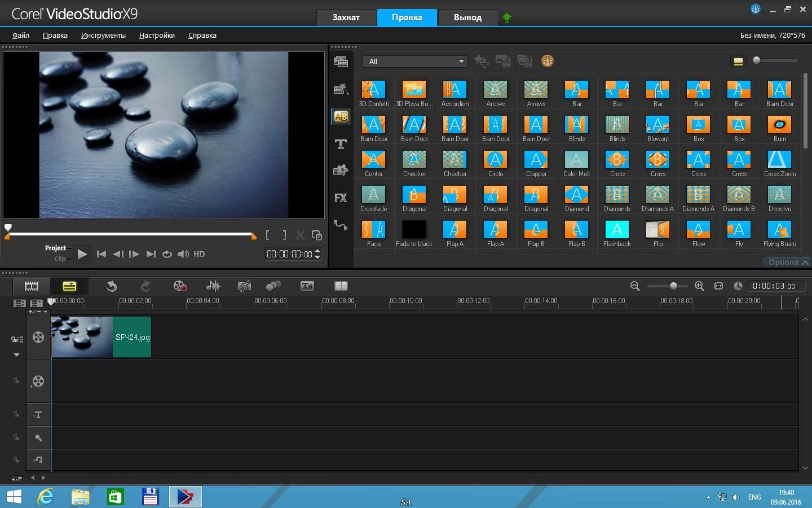The height and width of the screenshot is (508, 812).
Task: Open the FX Filter library
Action: pyautogui.click(x=341, y=198)
